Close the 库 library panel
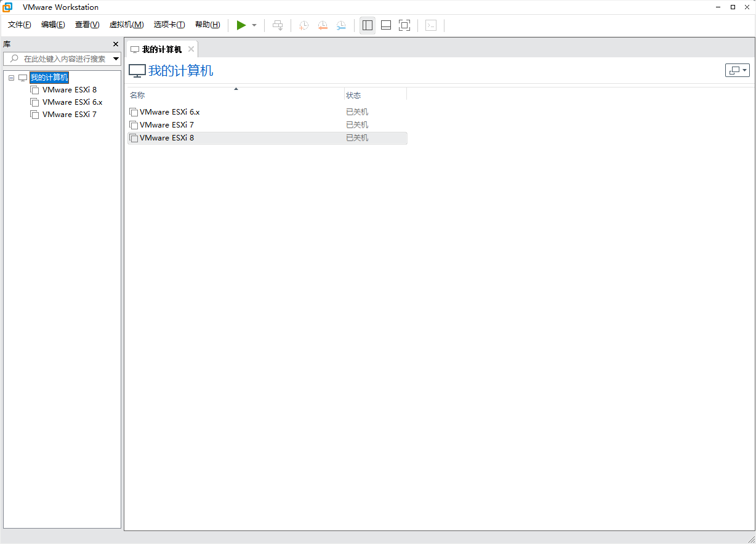756x544 pixels. pyautogui.click(x=115, y=44)
